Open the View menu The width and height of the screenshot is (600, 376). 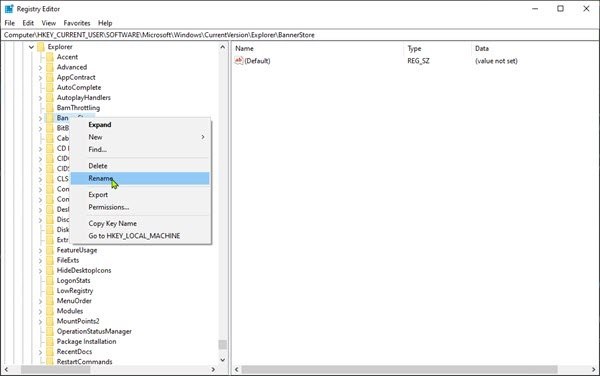[49, 23]
